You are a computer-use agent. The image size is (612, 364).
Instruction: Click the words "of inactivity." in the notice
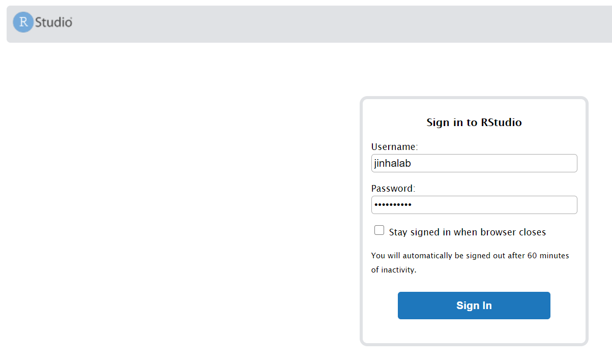(394, 270)
